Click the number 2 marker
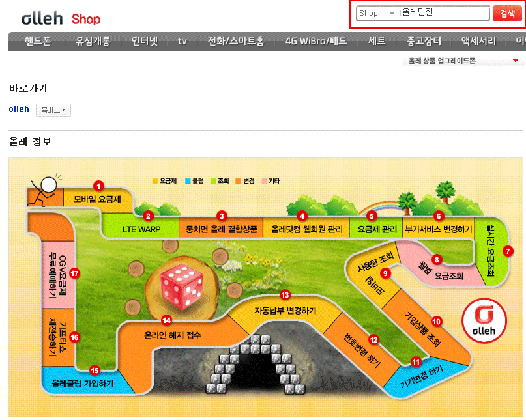The image size is (526, 420). (148, 216)
